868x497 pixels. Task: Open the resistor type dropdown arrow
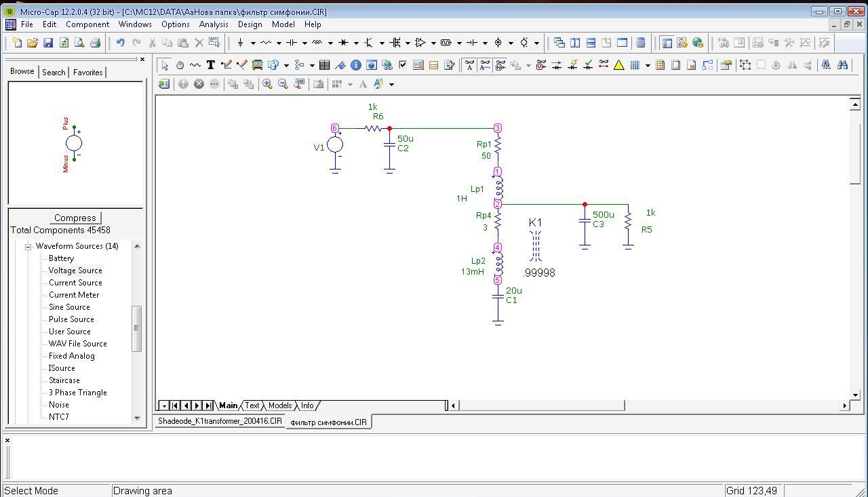pyautogui.click(x=279, y=43)
